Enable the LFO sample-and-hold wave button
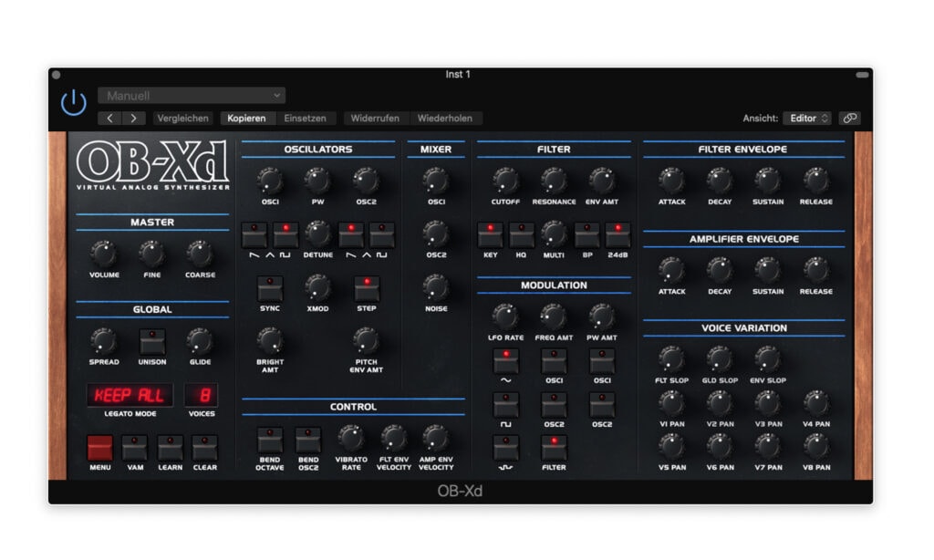Screen dimensions: 934x560 [505, 448]
